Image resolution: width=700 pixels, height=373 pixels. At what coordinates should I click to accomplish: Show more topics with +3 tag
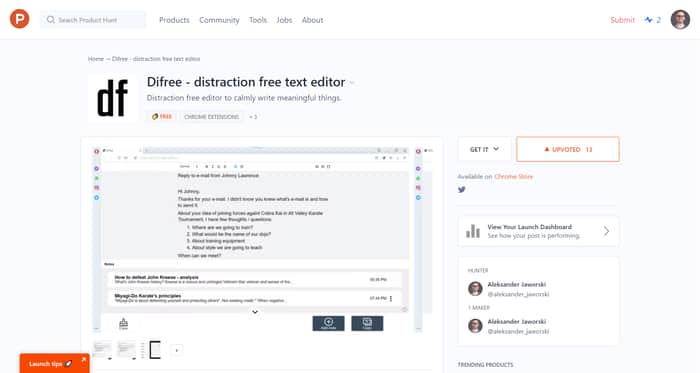pos(253,117)
